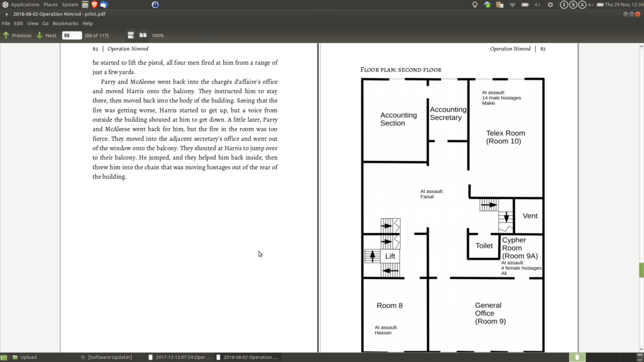The width and height of the screenshot is (644, 362).
Task: Open the File menu
Action: click(6, 23)
